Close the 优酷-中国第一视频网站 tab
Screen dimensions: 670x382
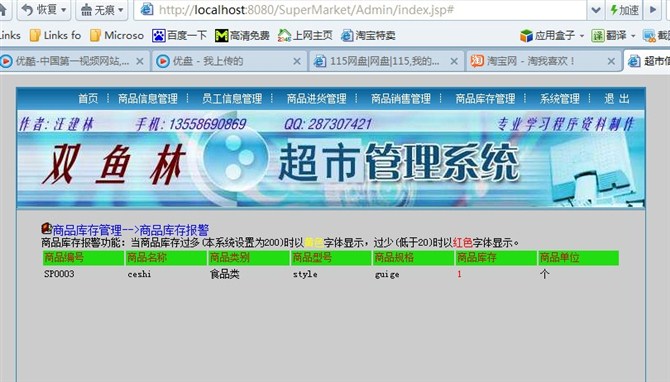tap(140, 61)
